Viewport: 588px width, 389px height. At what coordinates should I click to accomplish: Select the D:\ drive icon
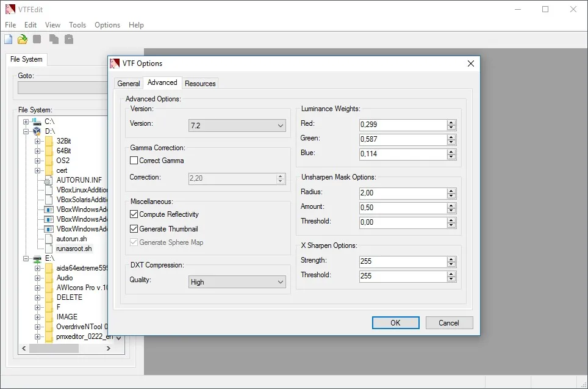(x=37, y=131)
